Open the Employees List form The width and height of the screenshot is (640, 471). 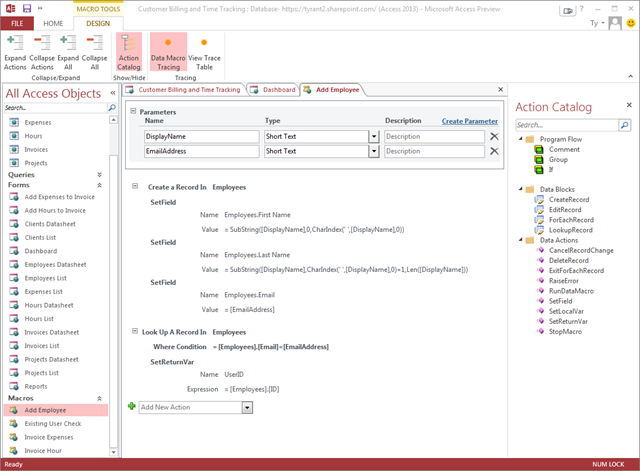[45, 278]
